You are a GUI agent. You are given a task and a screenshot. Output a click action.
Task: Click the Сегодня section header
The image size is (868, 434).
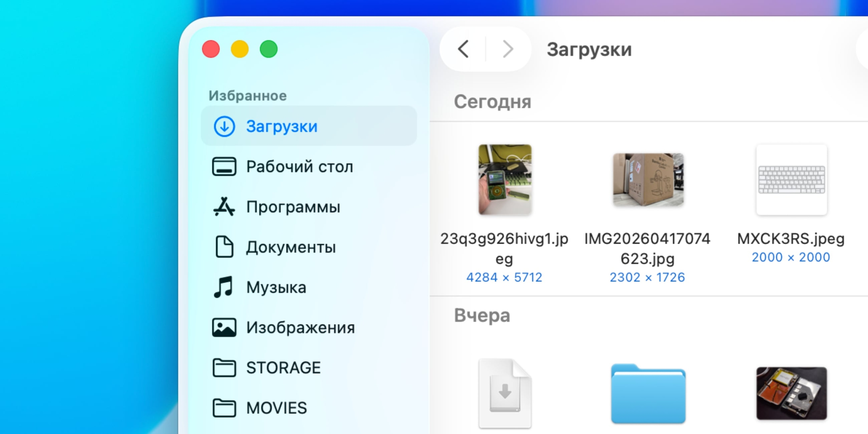(x=493, y=101)
